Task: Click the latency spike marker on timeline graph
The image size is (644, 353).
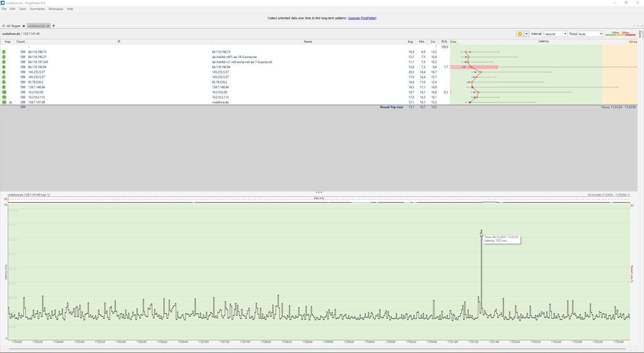Action: point(481,234)
